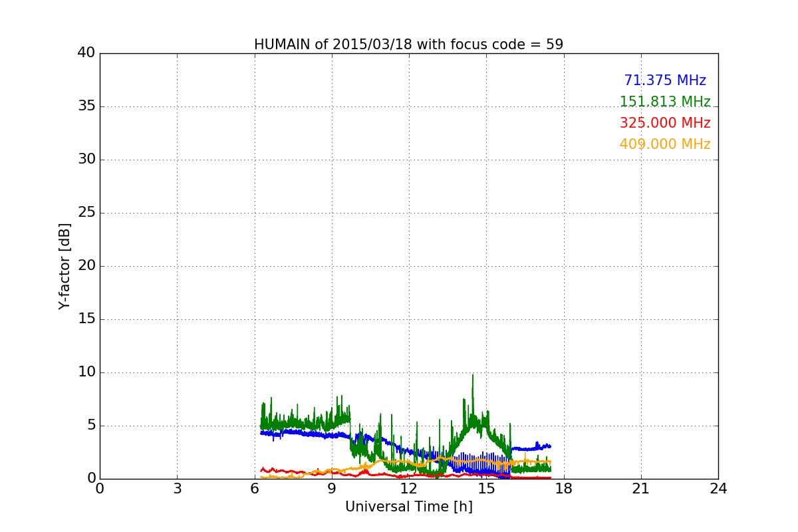Image resolution: width=798 pixels, height=532 pixels.
Task: Click x-axis tick label 21
Action: click(x=641, y=488)
